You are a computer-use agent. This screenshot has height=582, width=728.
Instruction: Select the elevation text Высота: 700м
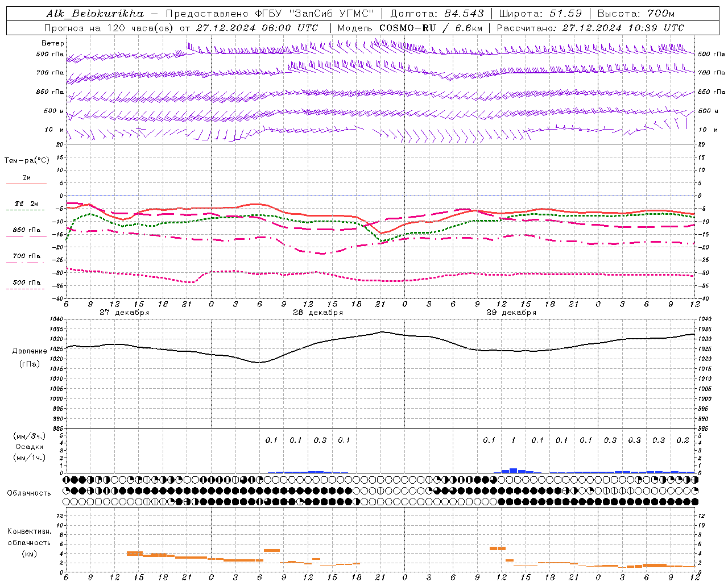[636, 14]
